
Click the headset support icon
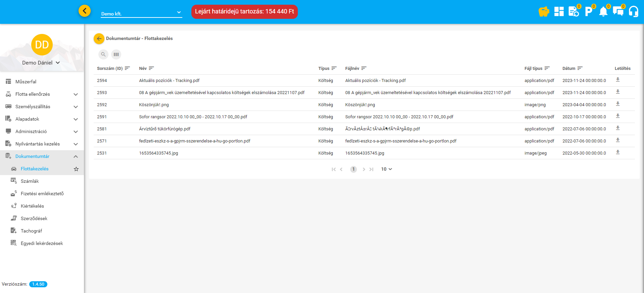tap(633, 12)
